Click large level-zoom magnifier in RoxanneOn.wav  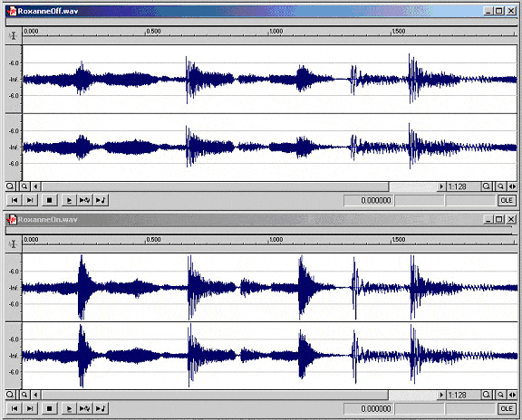tap(10, 395)
